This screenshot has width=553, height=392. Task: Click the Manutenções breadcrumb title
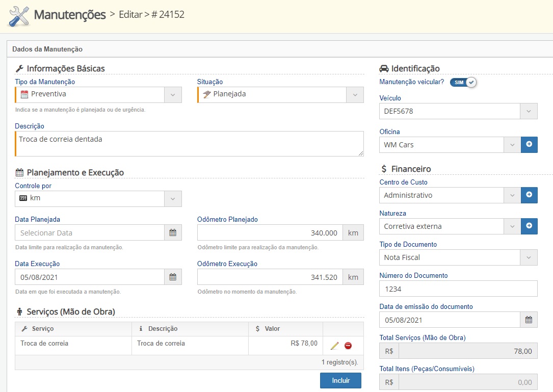pos(70,15)
